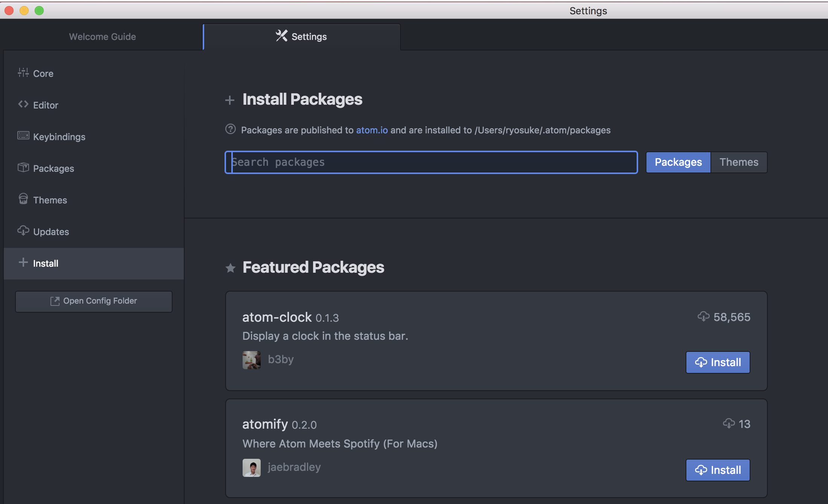
Task: Click the Install section plus icon
Action: [x=22, y=263]
